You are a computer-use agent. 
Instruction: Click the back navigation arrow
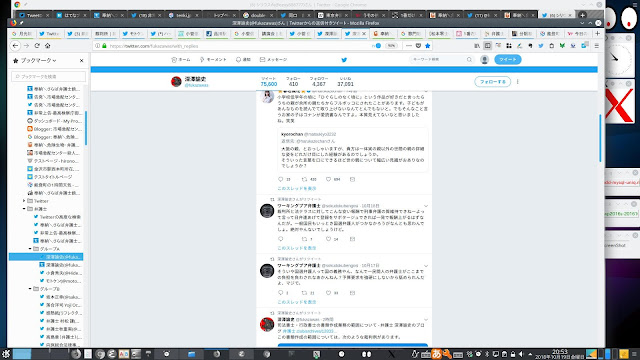(x=16, y=46)
